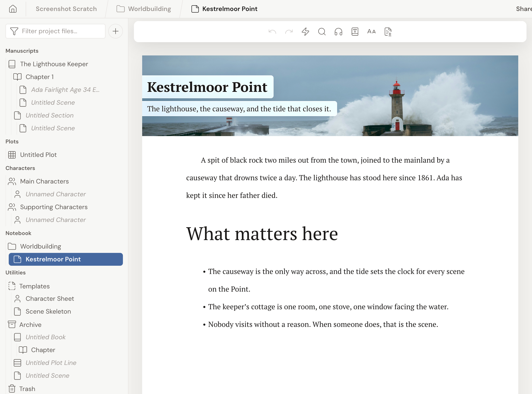Open Untitled Book in Archive
The image size is (532, 394).
[x=45, y=337]
